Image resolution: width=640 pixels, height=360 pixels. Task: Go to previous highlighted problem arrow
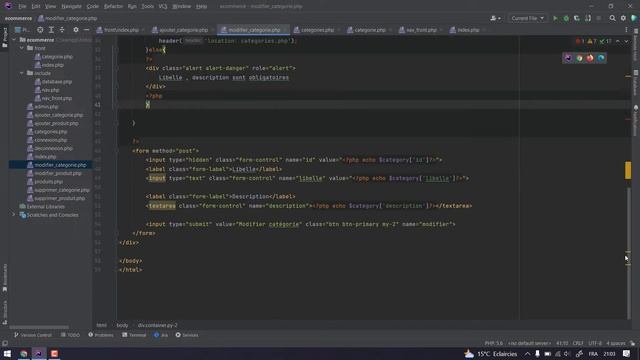[x=618, y=41]
